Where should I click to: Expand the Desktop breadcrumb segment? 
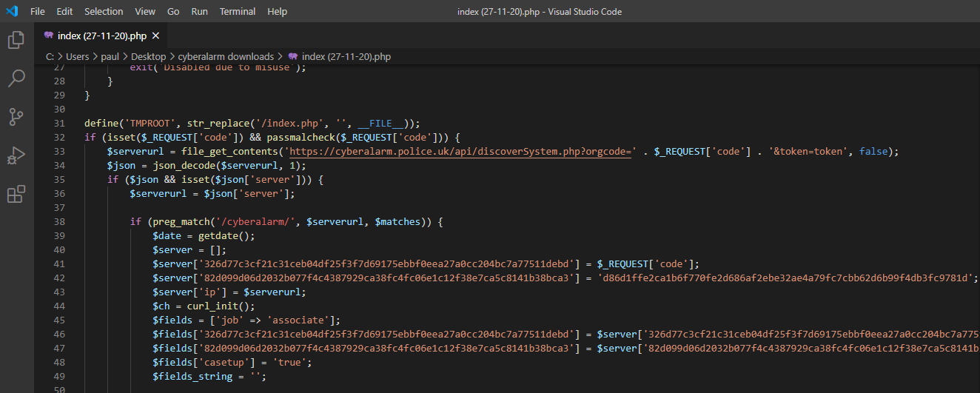(149, 56)
